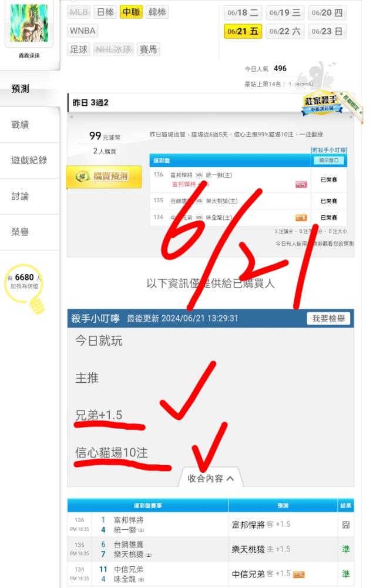Click the pink tag beside 富邦悍將 pick
This screenshot has height=588, width=373.
[x=301, y=185]
